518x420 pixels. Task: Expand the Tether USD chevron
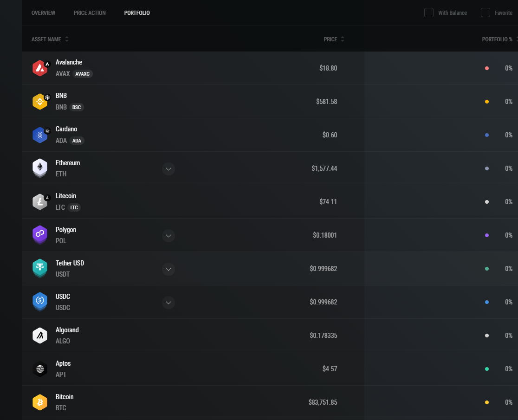(168, 269)
